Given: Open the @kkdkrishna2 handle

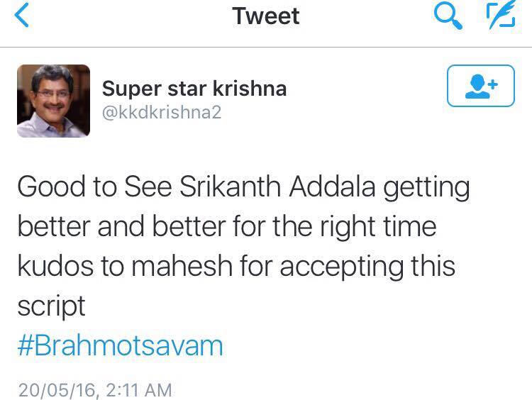Looking at the screenshot, I should point(162,112).
